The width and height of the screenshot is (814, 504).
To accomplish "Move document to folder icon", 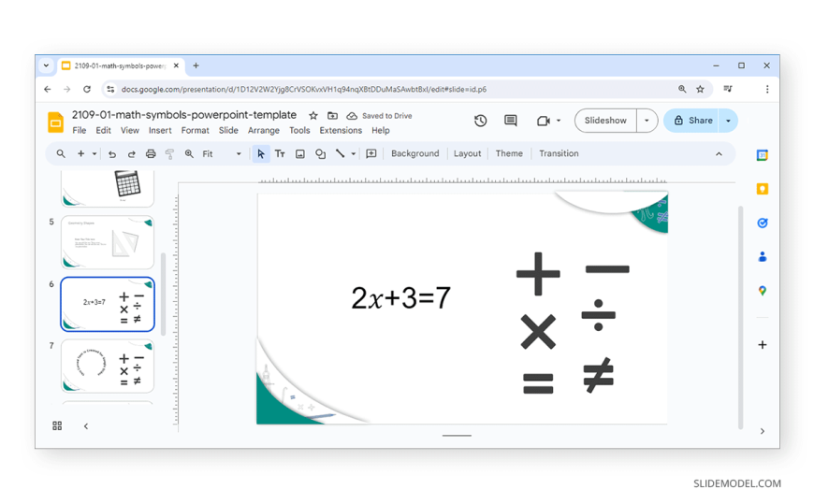I will pyautogui.click(x=332, y=116).
